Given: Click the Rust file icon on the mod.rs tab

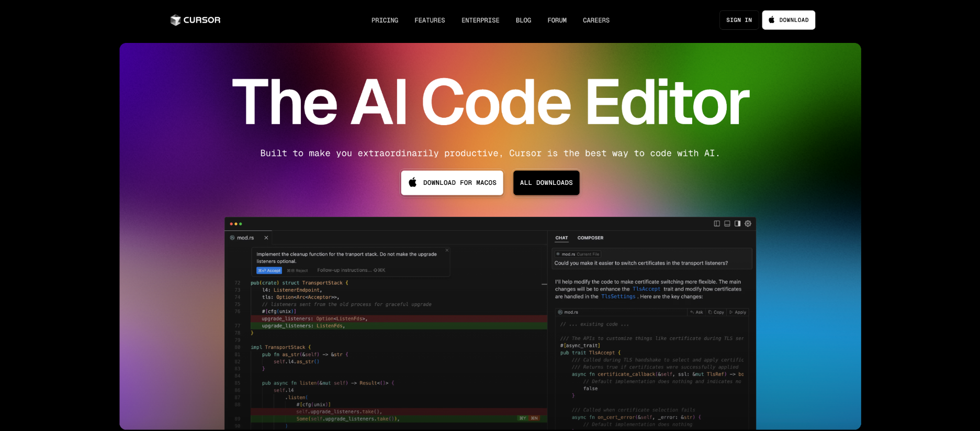Looking at the screenshot, I should click(232, 238).
